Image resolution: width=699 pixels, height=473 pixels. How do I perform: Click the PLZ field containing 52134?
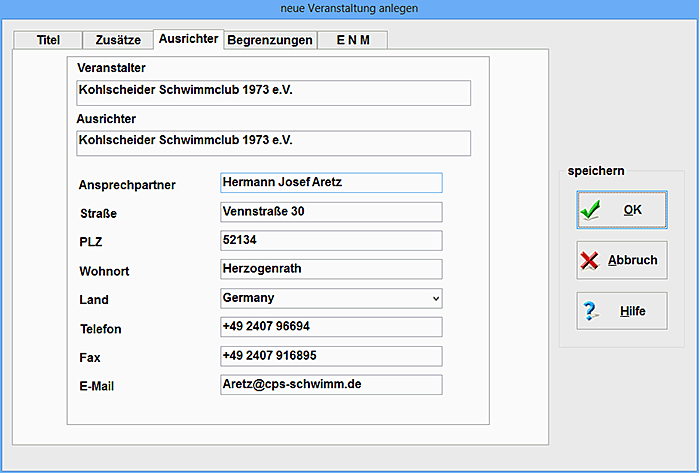[331, 241]
